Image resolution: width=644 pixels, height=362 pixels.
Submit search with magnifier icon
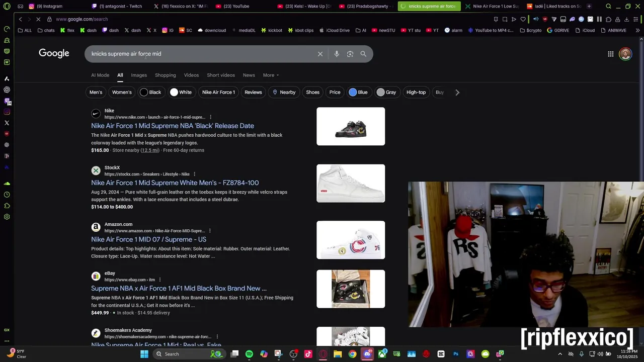coord(363,54)
